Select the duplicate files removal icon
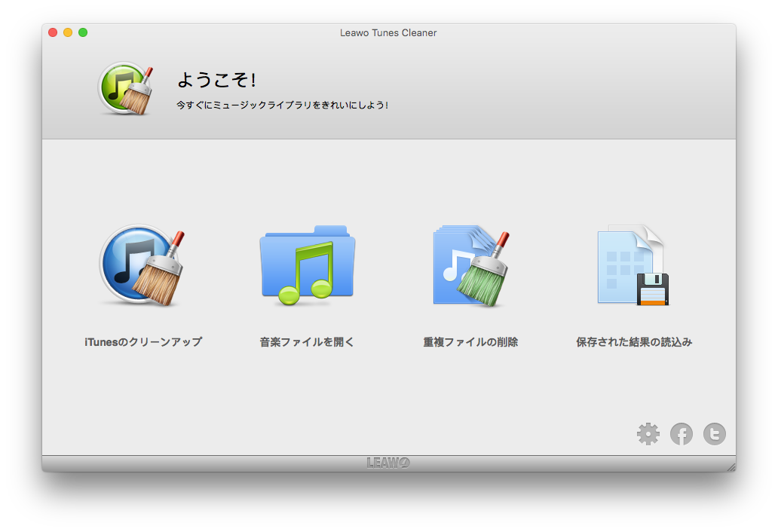The width and height of the screenshot is (778, 532). [471, 268]
